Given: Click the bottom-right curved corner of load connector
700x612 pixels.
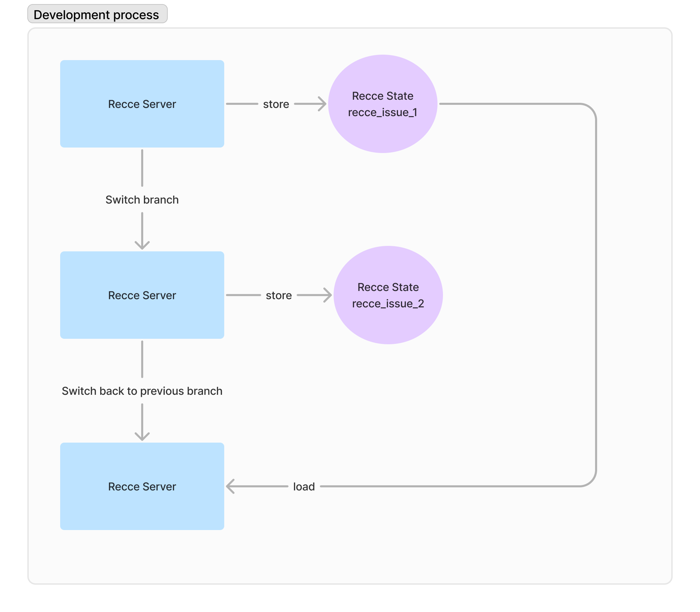Looking at the screenshot, I should tap(591, 481).
